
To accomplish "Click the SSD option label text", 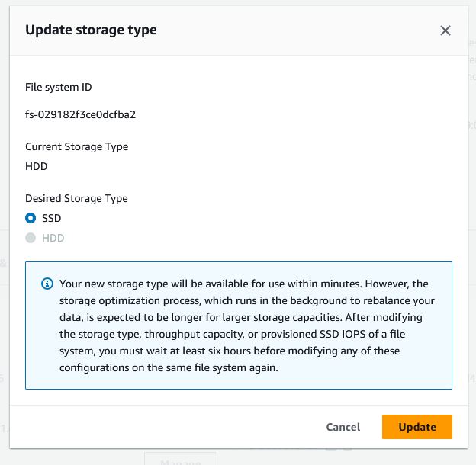I will [x=52, y=218].
